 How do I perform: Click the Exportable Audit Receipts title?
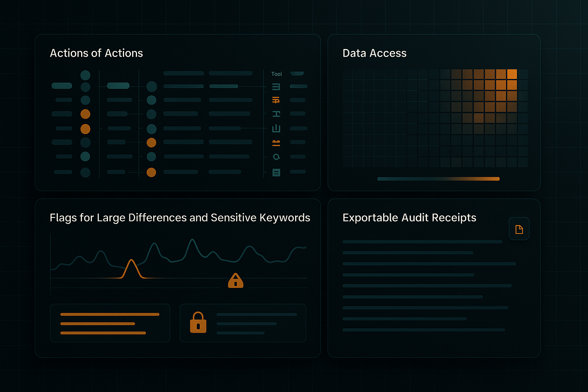click(409, 218)
